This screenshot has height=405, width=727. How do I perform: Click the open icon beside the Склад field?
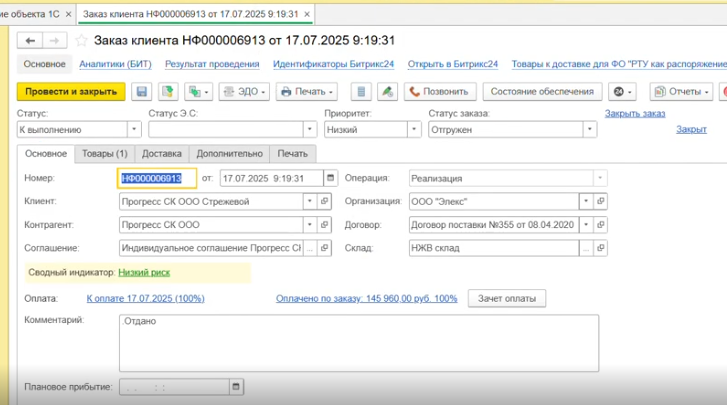coord(600,247)
